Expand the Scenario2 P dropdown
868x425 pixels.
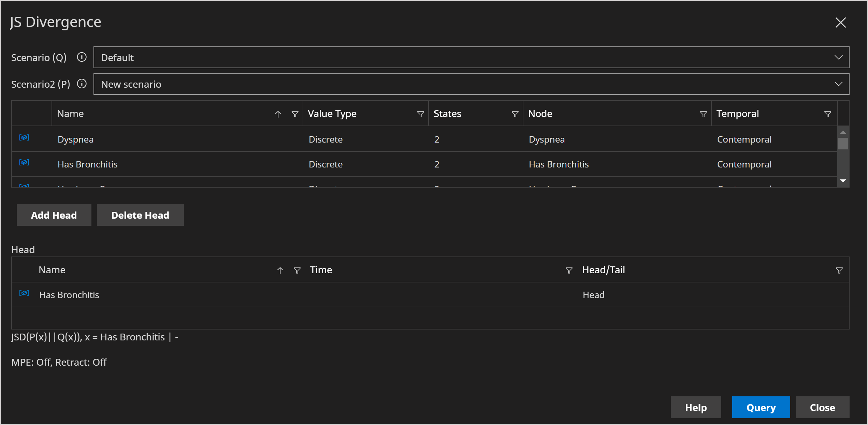pos(839,84)
